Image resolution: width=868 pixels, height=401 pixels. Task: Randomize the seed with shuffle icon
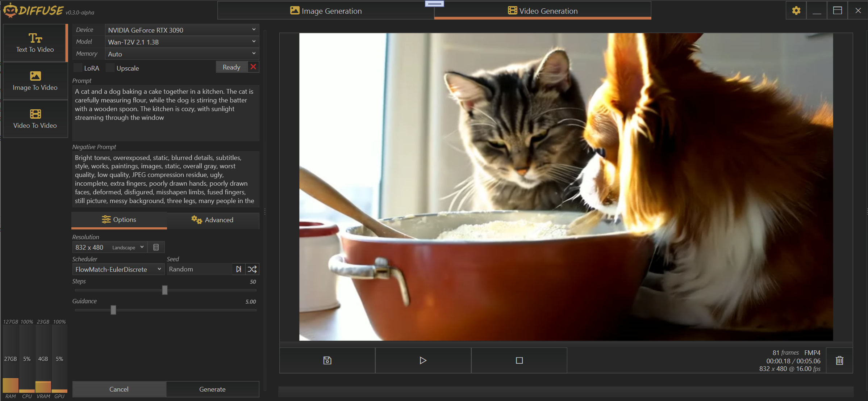pos(252,269)
